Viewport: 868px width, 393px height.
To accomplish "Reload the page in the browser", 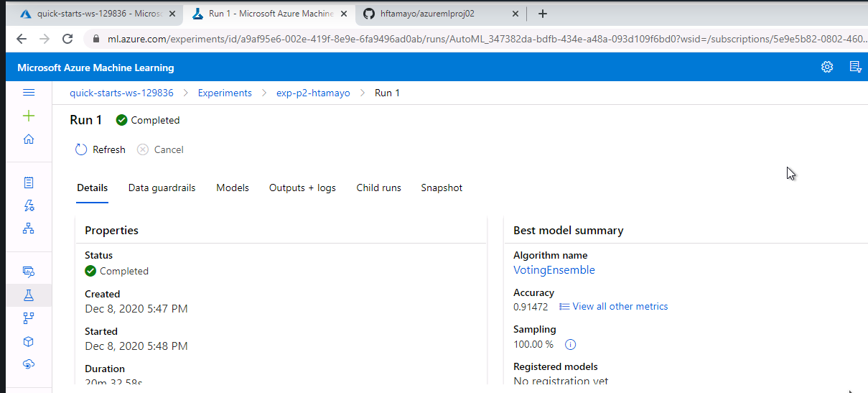I will (x=67, y=39).
